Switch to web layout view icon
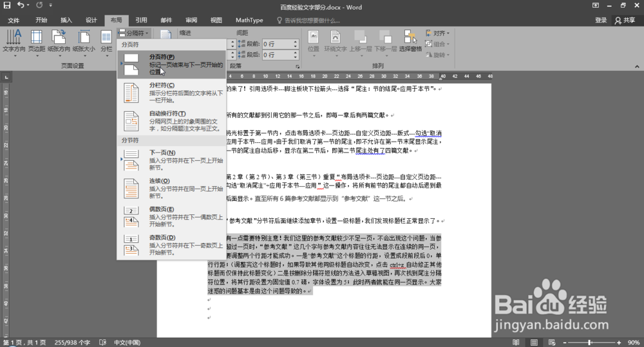 pos(552,342)
